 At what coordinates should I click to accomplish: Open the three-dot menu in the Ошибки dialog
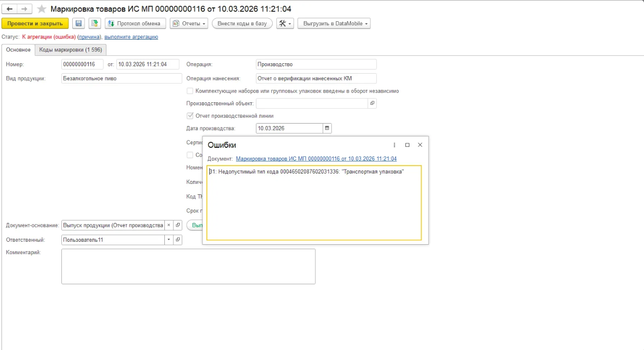(x=395, y=145)
